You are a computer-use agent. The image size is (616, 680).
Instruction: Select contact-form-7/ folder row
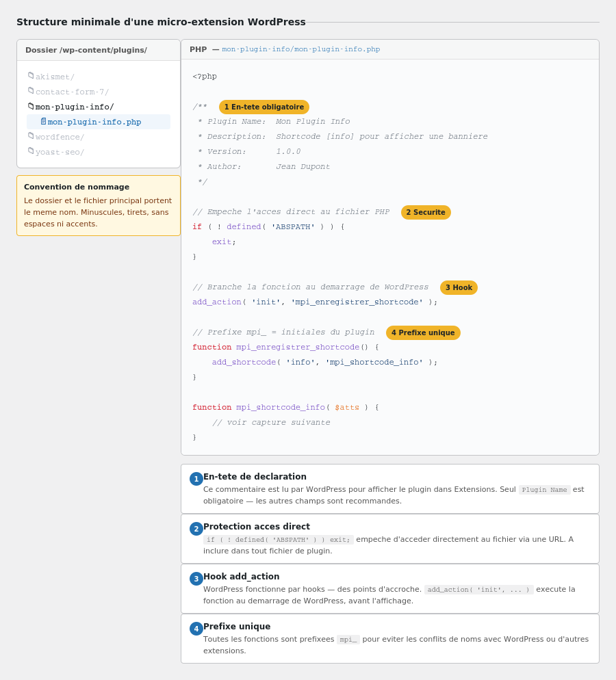click(99, 92)
